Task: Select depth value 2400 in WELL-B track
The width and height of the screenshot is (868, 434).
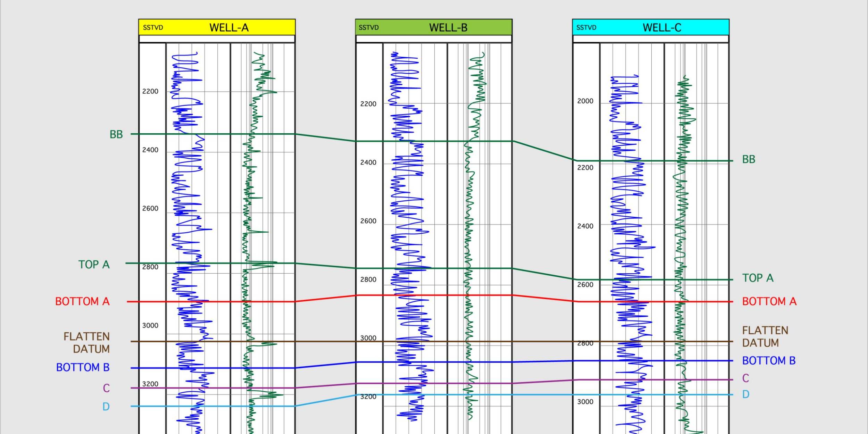Action: point(368,162)
